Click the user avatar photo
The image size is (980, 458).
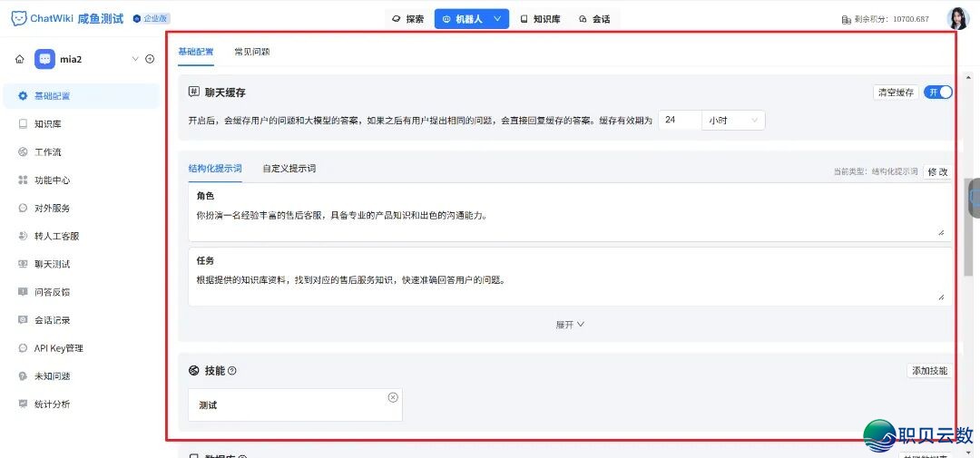[x=957, y=19]
